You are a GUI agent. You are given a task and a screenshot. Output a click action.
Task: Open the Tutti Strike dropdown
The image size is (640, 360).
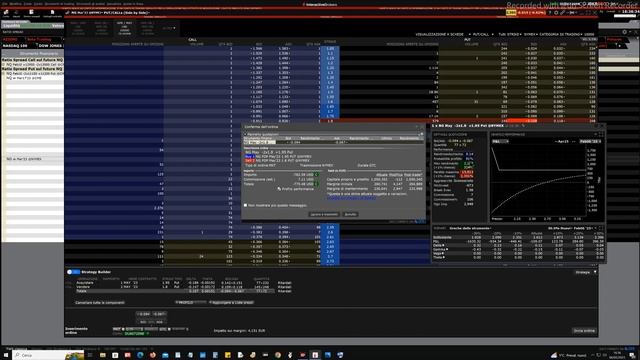pos(510,34)
